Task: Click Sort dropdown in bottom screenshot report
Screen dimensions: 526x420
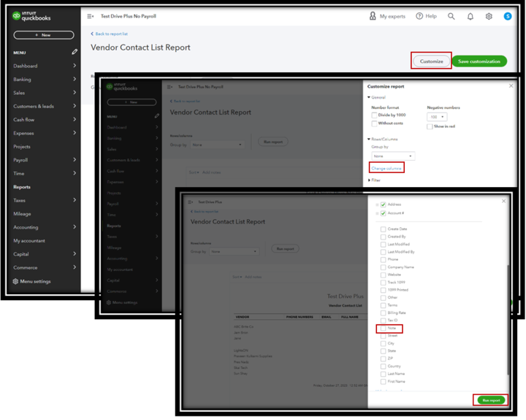Action: (x=237, y=277)
